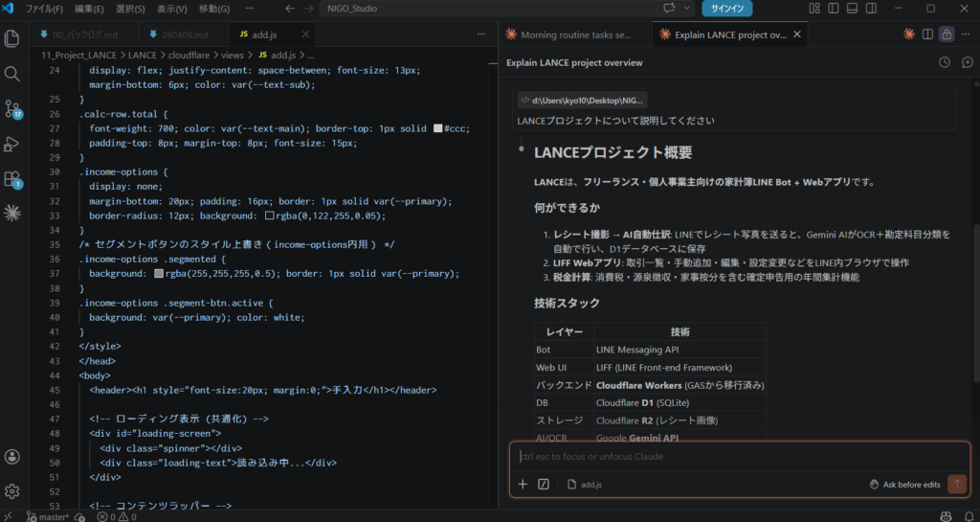Open Claude panel from activity bar icon

click(x=12, y=212)
